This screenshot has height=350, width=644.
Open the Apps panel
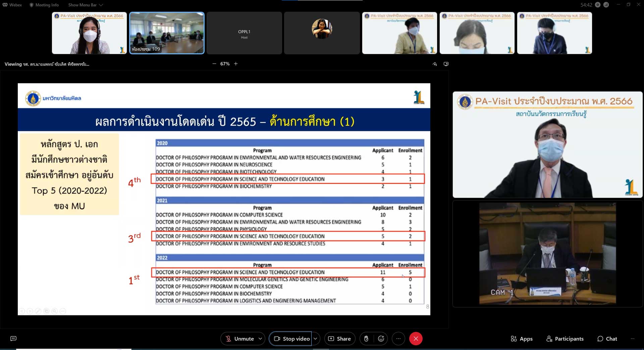(x=522, y=339)
